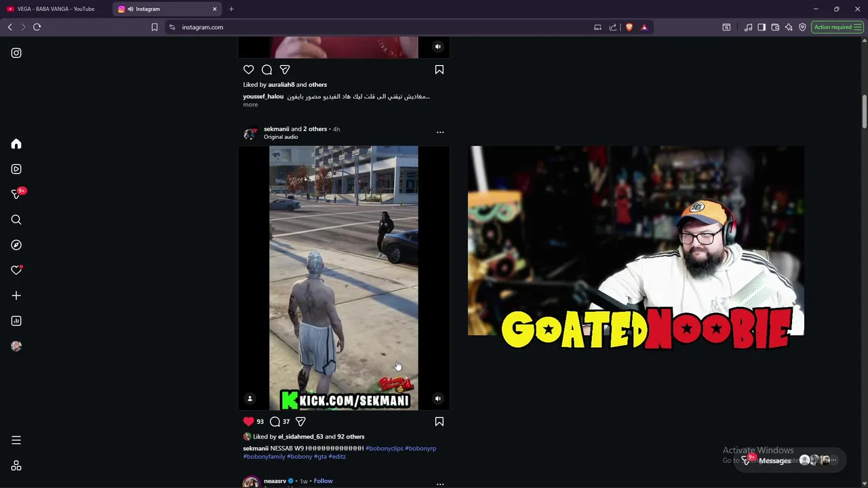Open #gta hashtag
Viewport: 868px width, 488px height.
tap(320, 456)
